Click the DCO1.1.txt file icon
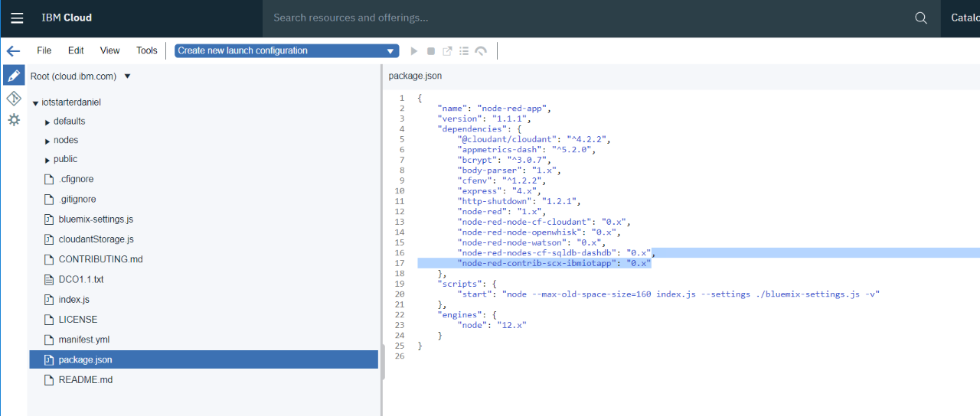Viewport: 980px width, 416px height. click(49, 280)
